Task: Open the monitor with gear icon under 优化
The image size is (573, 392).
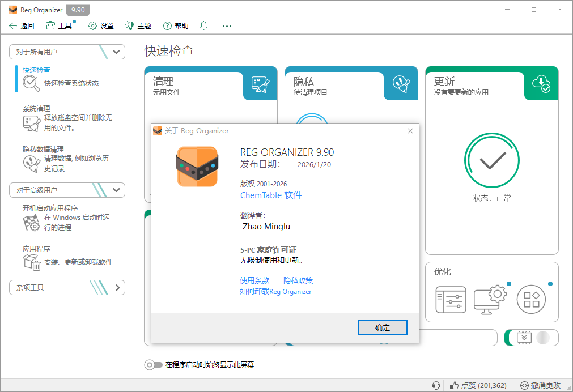Action: 490,300
